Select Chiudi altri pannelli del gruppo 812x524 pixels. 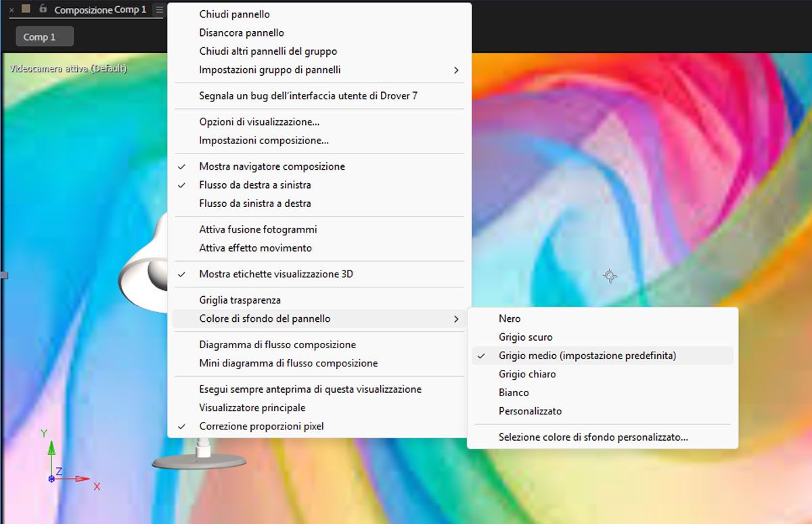[319, 51]
